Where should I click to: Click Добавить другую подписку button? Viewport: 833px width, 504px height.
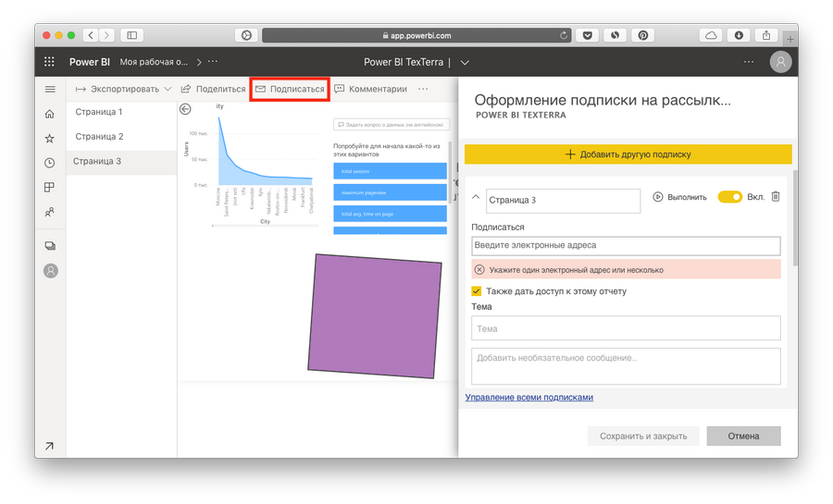628,154
